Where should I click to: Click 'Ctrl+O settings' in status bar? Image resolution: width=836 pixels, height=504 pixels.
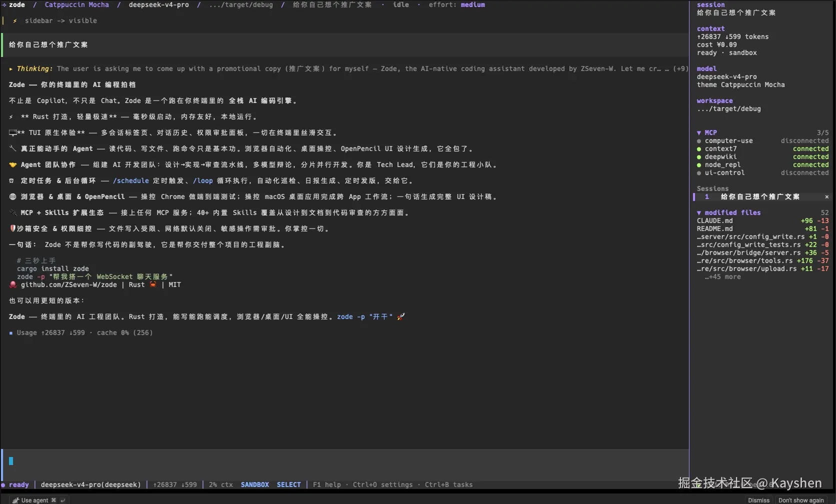(x=383, y=485)
